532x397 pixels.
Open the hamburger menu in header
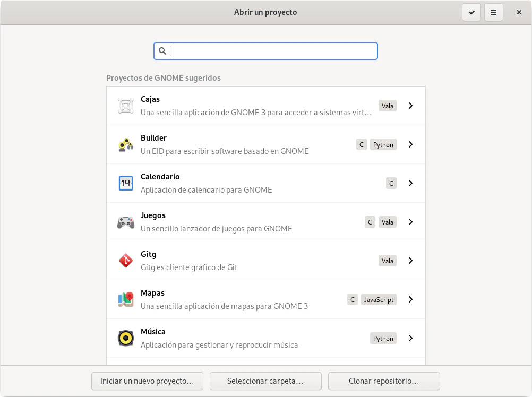[494, 12]
